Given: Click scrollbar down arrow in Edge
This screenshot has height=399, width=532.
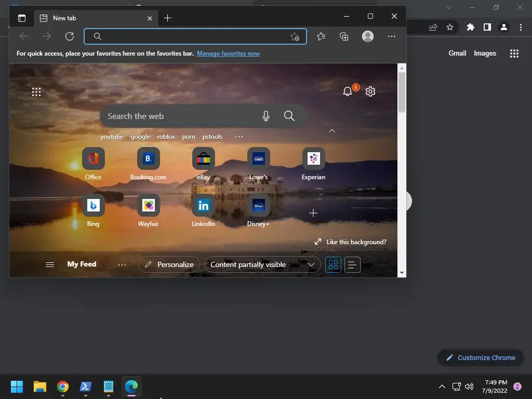Looking at the screenshot, I should (x=402, y=273).
